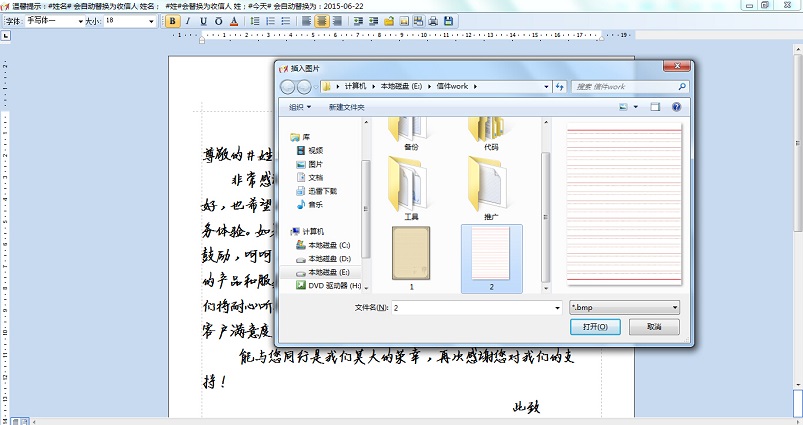Viewport: 803px width, 425px height.
Task: Toggle bold formatting in the toolbar
Action: (173, 20)
